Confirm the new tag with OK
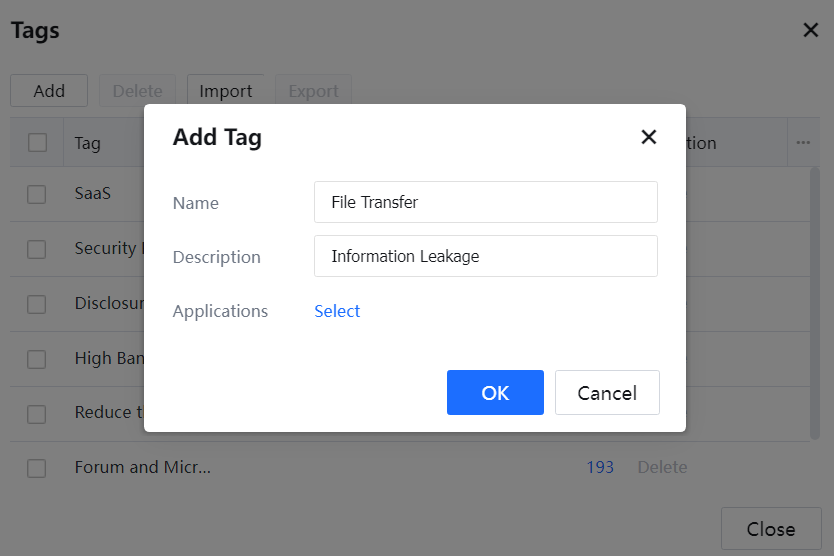The width and height of the screenshot is (834, 556). [495, 392]
